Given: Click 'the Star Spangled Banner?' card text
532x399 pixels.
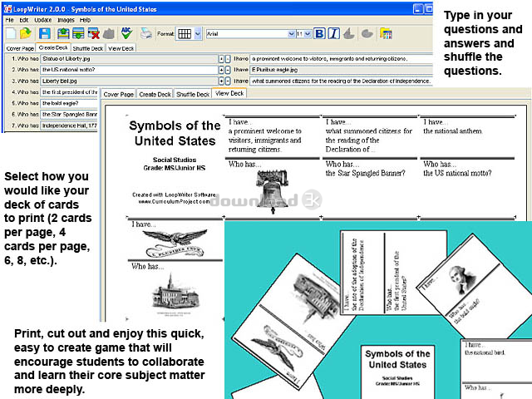Looking at the screenshot, I should tap(366, 174).
